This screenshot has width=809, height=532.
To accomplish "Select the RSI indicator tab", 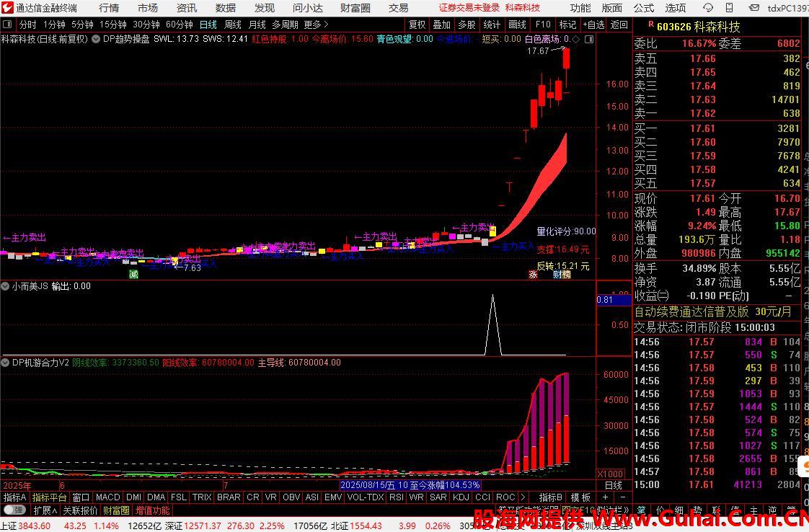I will tap(397, 497).
